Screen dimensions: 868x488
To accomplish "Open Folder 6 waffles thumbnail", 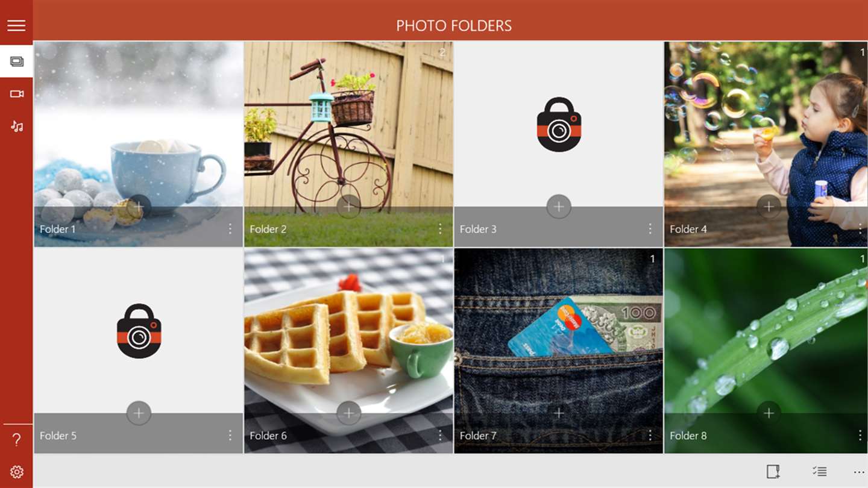I will tap(348, 331).
